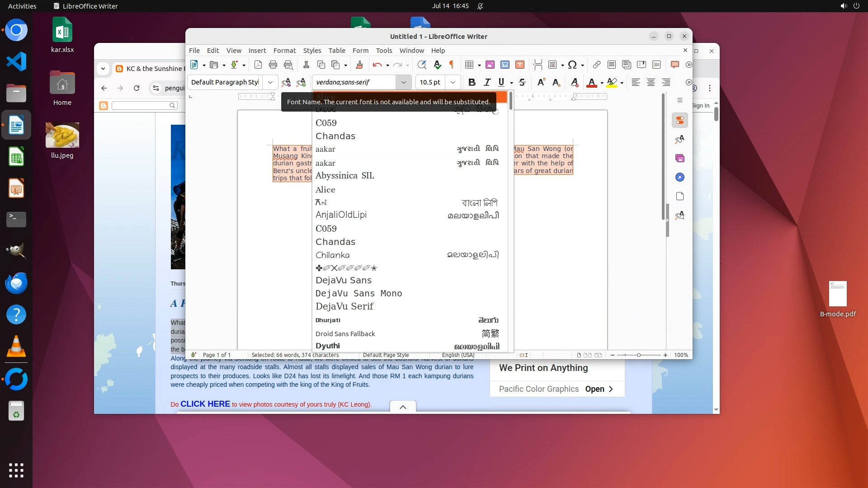Click the Export as PDF icon
This screenshot has height=488, width=868.
(258, 65)
